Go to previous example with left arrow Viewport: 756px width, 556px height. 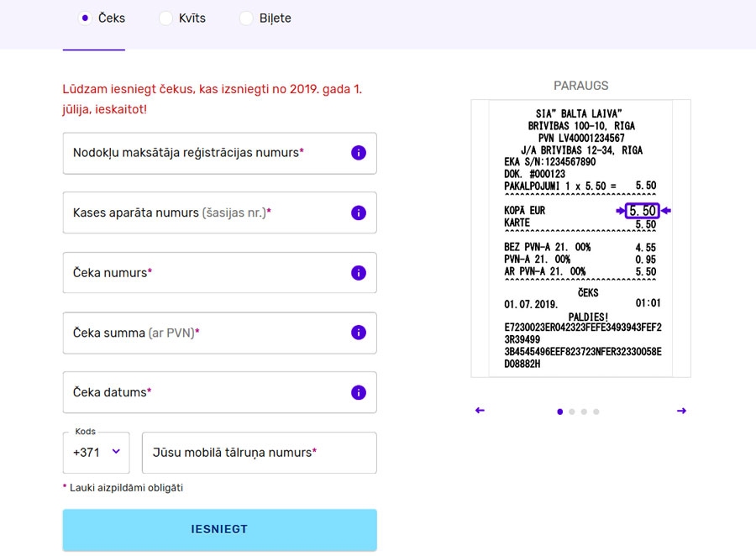[480, 411]
